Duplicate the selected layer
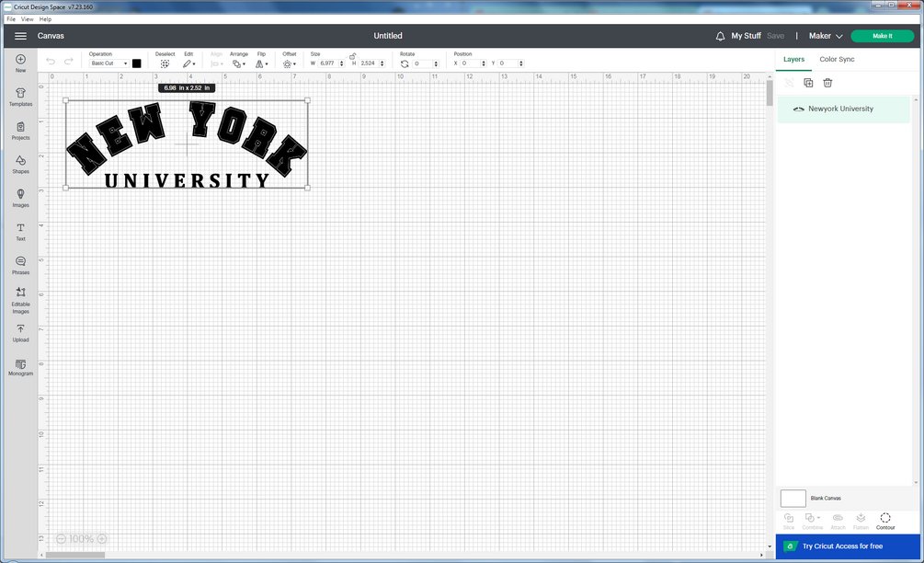 [808, 83]
